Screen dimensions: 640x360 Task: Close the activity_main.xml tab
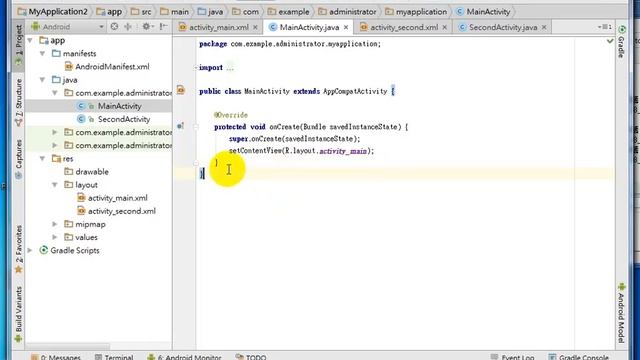tap(255, 27)
